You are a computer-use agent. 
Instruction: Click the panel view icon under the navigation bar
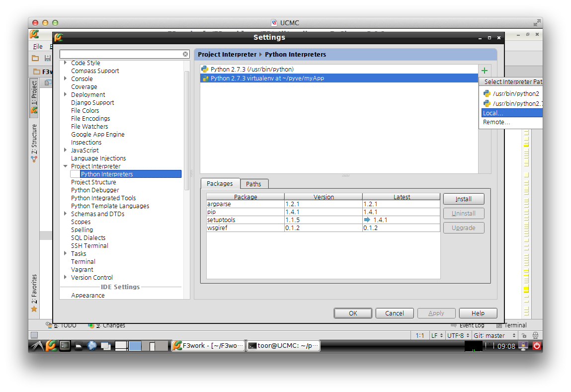[x=47, y=83]
